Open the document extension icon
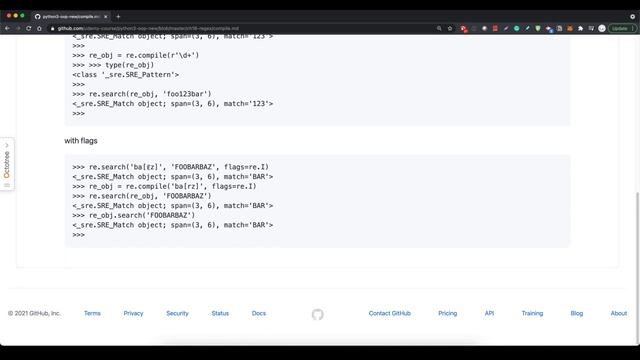The height and width of the screenshot is (360, 640). (x=559, y=29)
